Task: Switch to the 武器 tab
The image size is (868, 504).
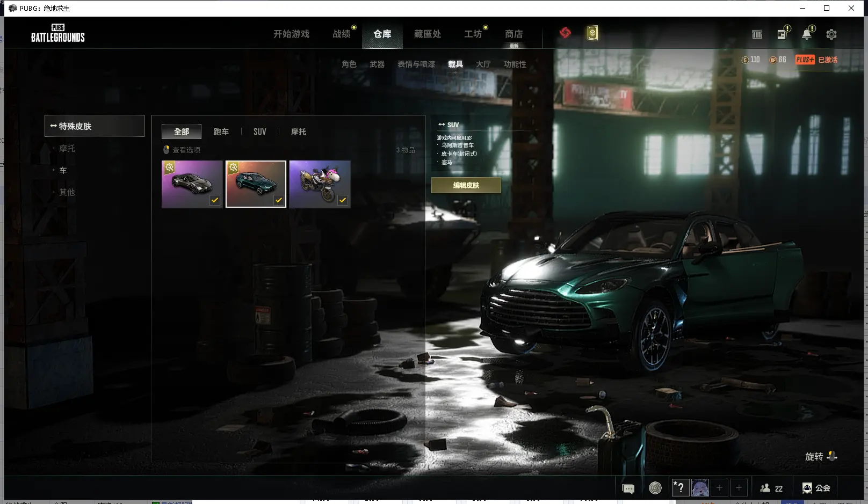Action: pos(377,64)
